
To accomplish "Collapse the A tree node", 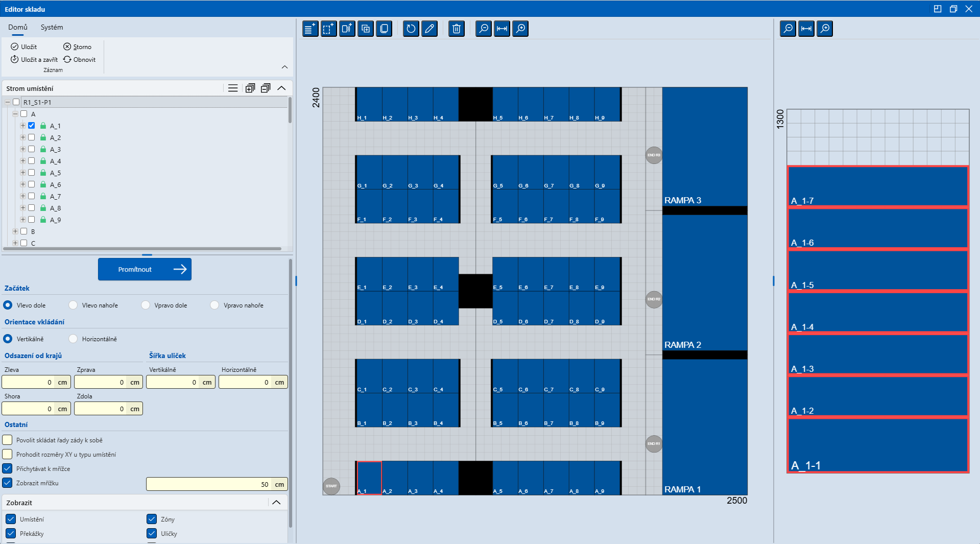I will (15, 114).
